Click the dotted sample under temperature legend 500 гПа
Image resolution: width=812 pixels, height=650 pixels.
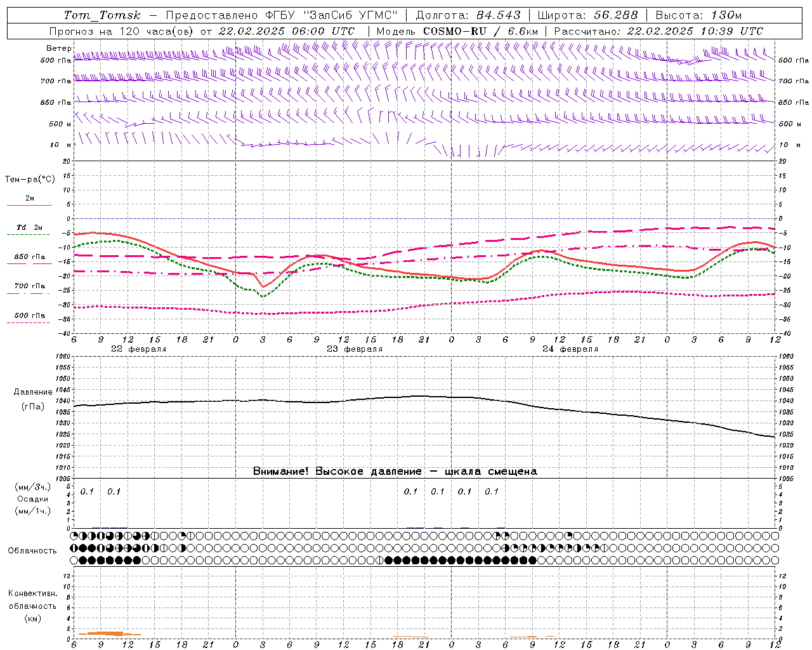click(29, 322)
